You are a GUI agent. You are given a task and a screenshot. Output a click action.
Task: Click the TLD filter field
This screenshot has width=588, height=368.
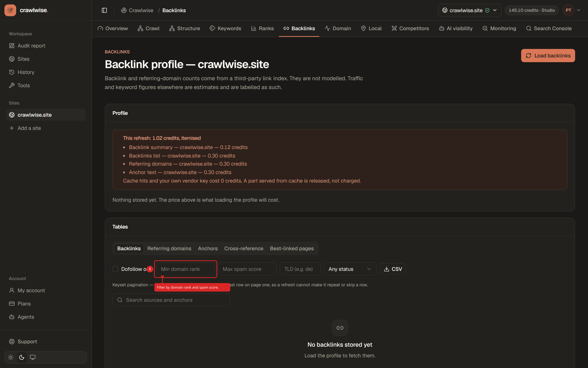pos(300,269)
